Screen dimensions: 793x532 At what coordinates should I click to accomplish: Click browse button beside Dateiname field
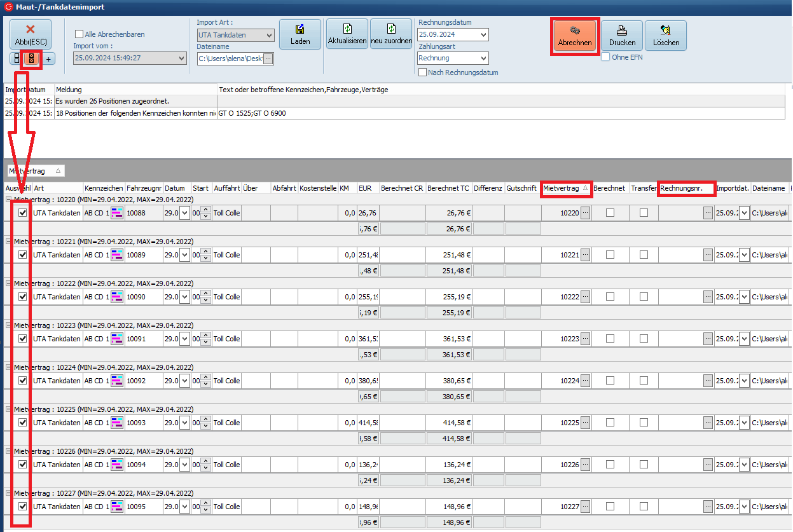[x=268, y=58]
